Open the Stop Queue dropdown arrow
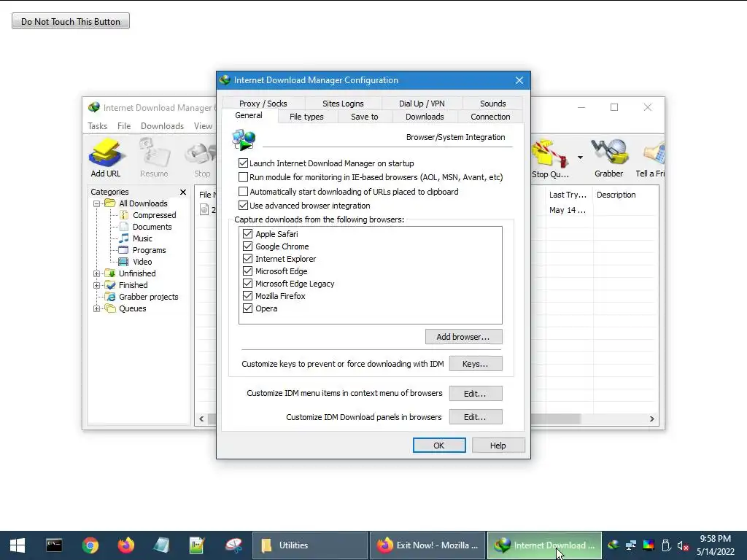The width and height of the screenshot is (747, 560). point(580,157)
